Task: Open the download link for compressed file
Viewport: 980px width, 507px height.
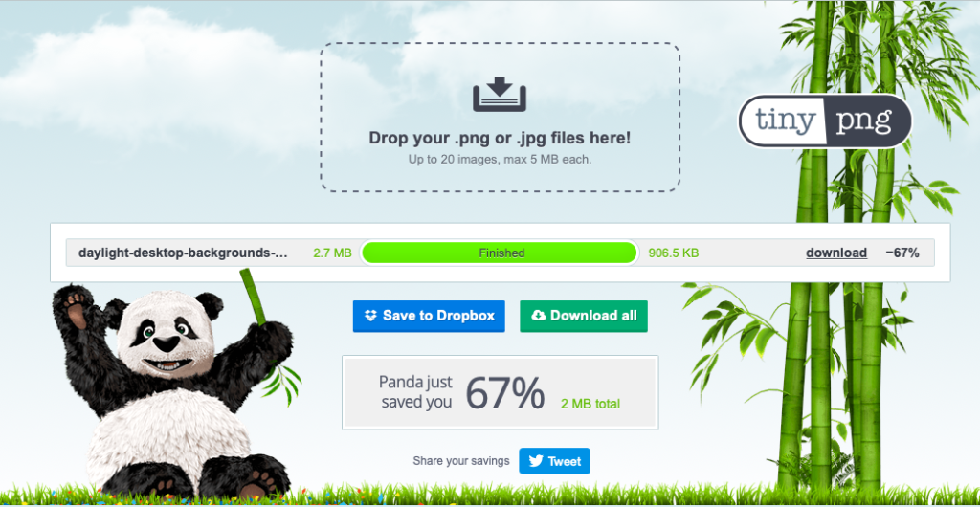Action: click(x=836, y=253)
